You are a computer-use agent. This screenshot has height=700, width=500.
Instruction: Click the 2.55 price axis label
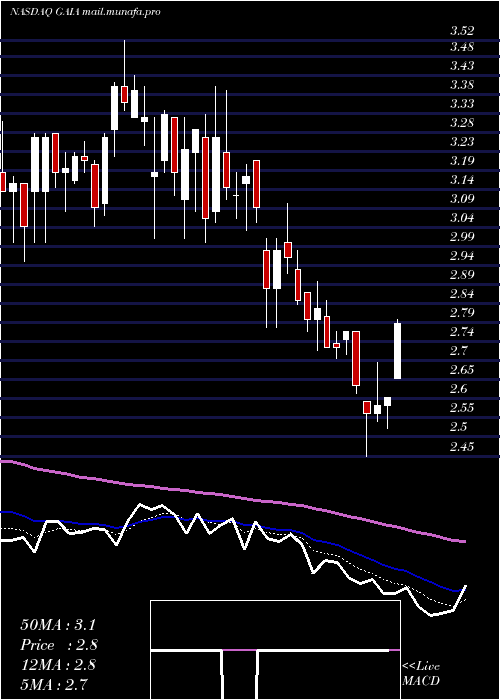click(x=462, y=407)
